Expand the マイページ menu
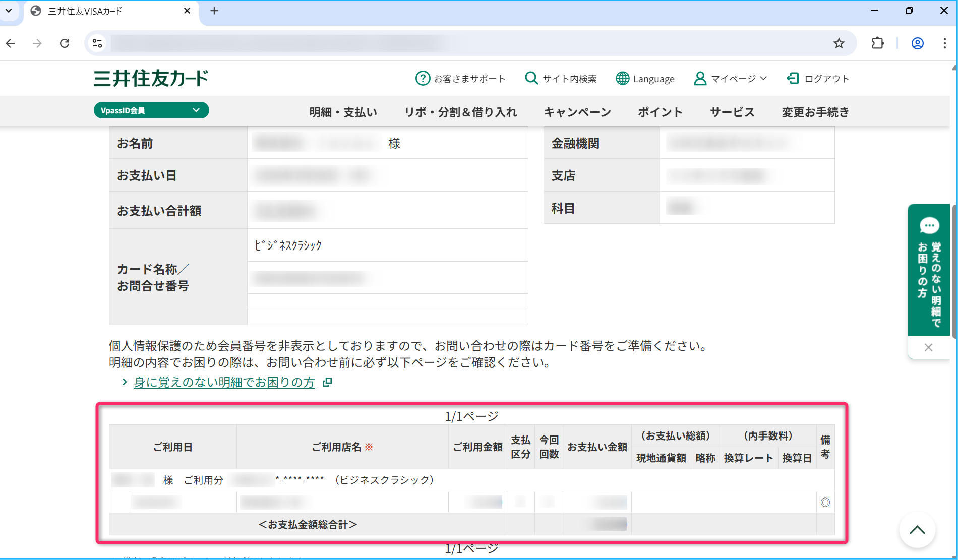Image resolution: width=958 pixels, height=560 pixels. (x=731, y=79)
